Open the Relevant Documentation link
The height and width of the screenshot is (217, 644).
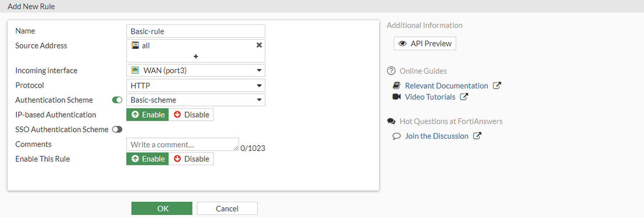(x=446, y=86)
